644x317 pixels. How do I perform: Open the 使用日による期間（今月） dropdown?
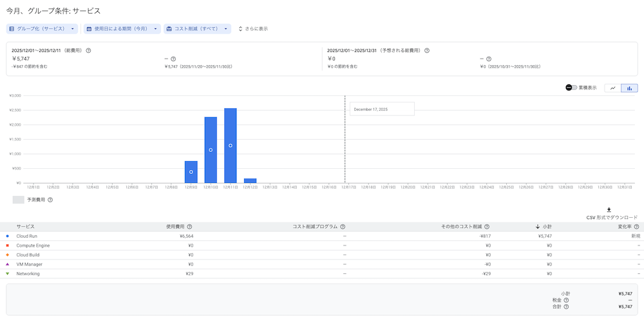point(122,29)
